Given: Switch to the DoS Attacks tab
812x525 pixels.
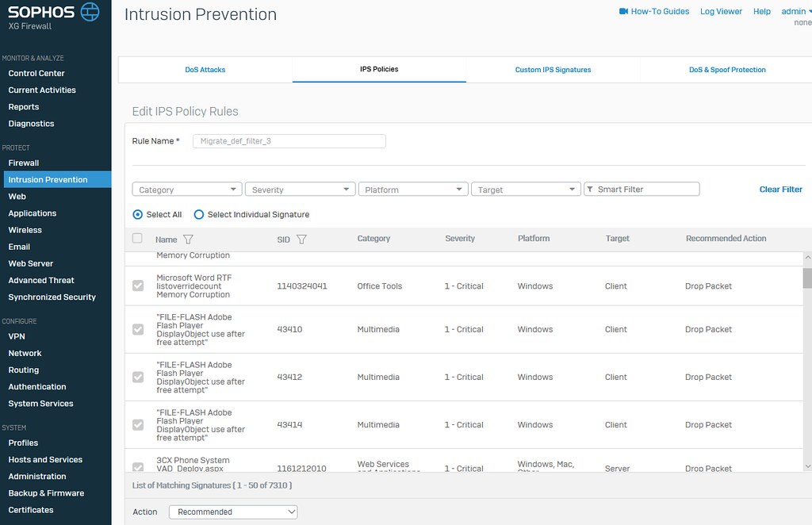Looking at the screenshot, I should click(205, 70).
